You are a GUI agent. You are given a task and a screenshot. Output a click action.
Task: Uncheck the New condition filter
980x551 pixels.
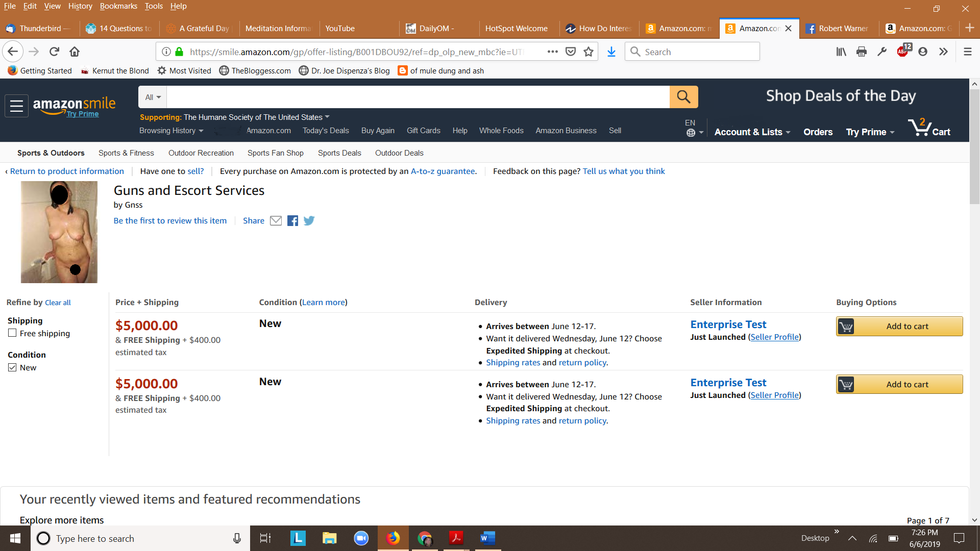[13, 367]
